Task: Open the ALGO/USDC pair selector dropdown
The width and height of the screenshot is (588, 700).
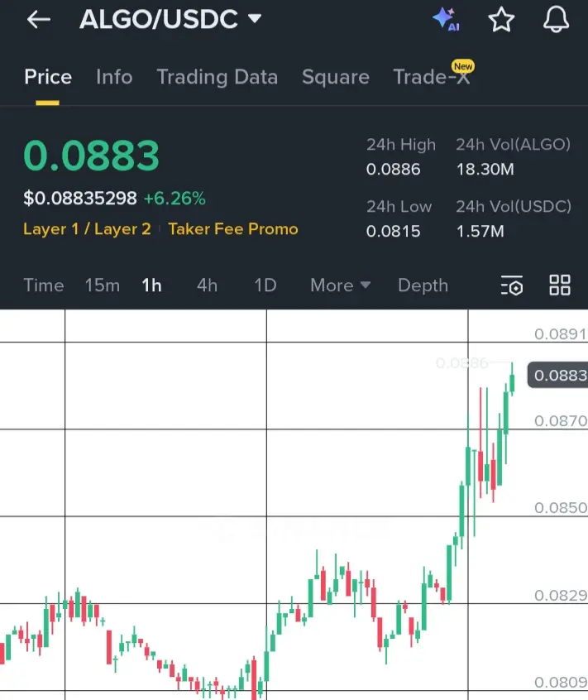Action: click(170, 19)
